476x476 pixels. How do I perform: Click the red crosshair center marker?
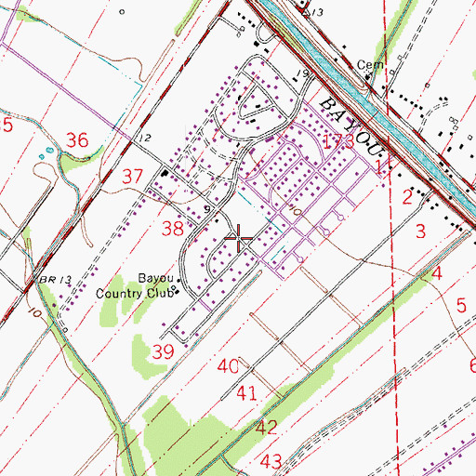[238, 238]
